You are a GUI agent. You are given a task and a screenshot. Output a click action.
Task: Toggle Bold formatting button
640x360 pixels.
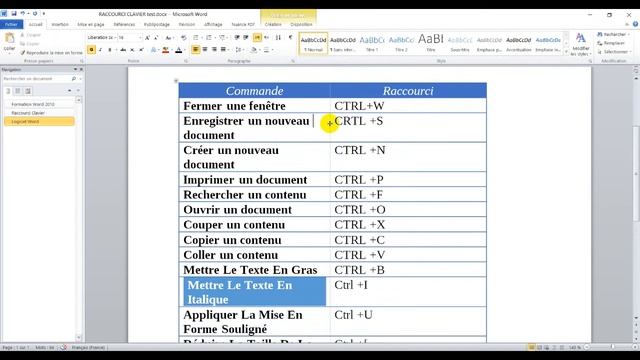91,50
